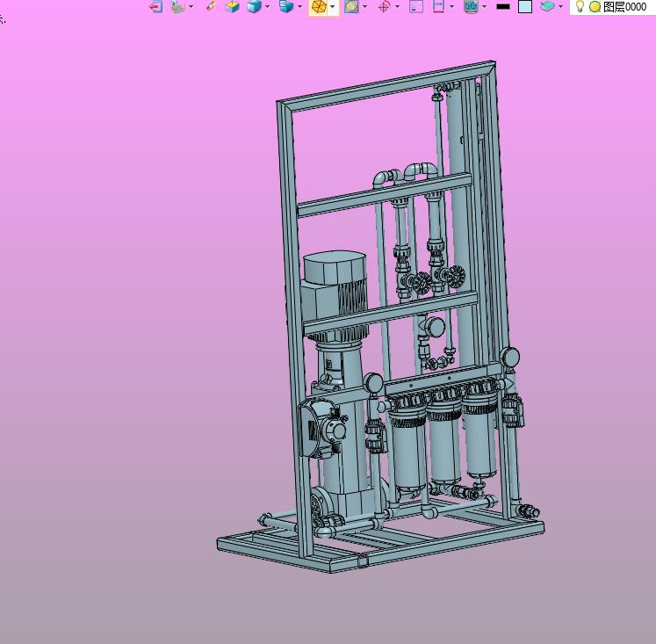Click the red arrow document icon

point(156,6)
